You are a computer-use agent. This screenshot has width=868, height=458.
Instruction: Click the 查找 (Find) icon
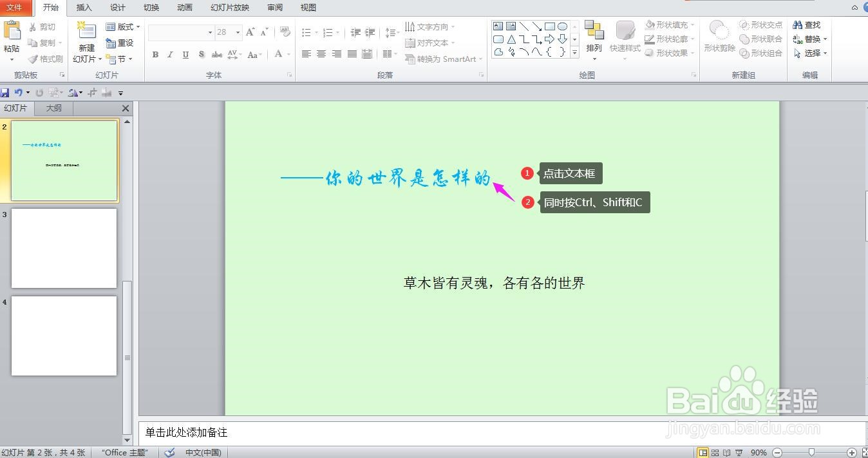click(x=808, y=24)
